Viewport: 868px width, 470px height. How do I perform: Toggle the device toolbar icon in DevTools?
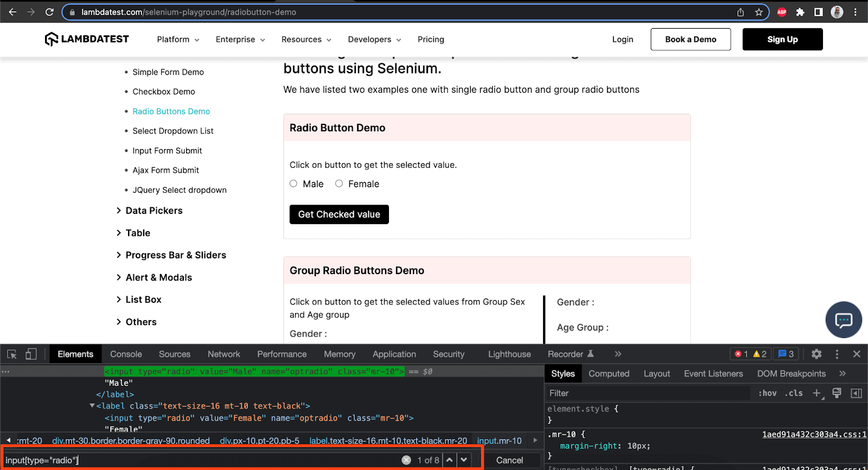(x=31, y=354)
